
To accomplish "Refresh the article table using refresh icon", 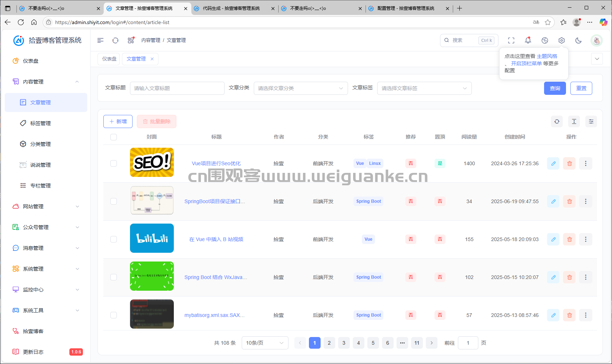I will coord(556,121).
